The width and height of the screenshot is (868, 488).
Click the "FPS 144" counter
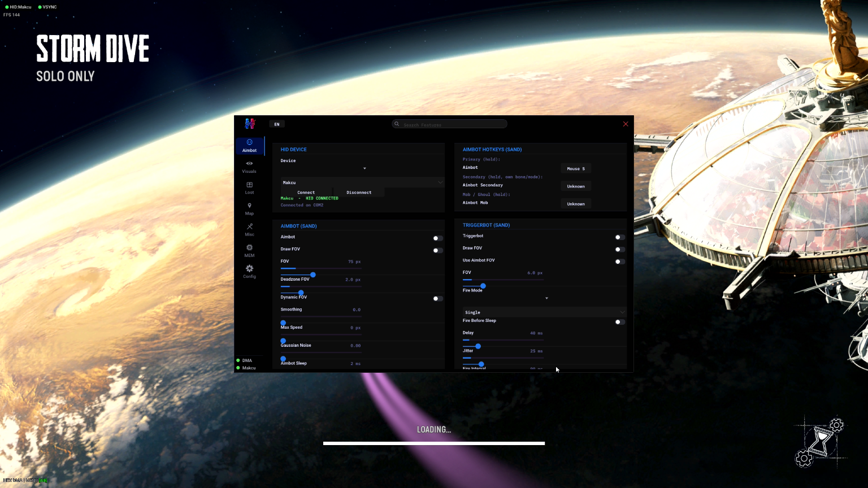[11, 15]
